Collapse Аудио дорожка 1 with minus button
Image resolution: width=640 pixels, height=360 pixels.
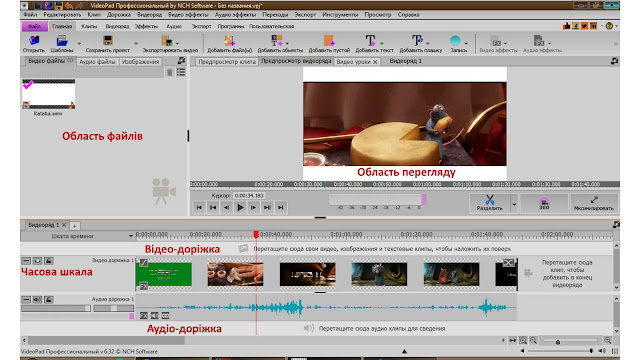26,300
